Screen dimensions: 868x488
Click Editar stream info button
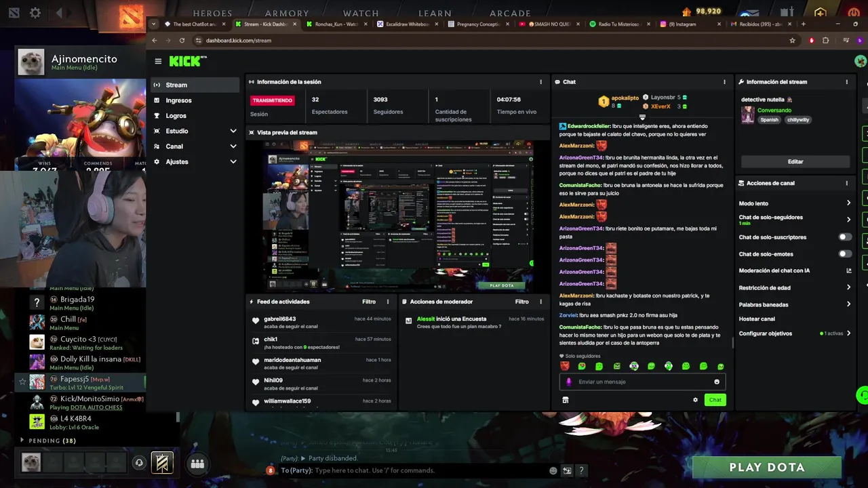coord(795,162)
